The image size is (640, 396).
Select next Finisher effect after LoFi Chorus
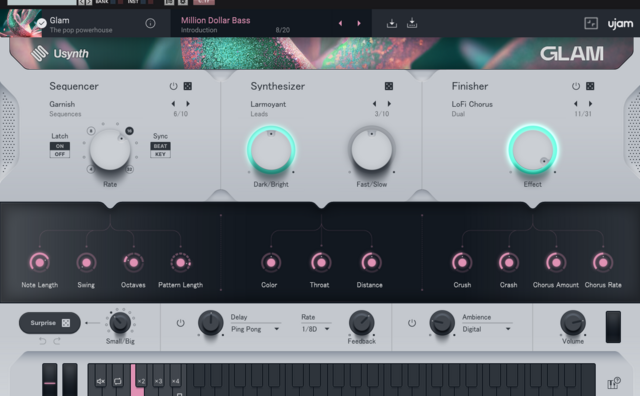click(x=590, y=104)
